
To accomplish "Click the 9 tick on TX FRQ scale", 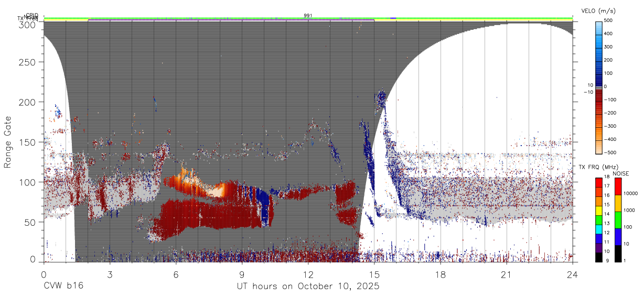I will 606,261.
